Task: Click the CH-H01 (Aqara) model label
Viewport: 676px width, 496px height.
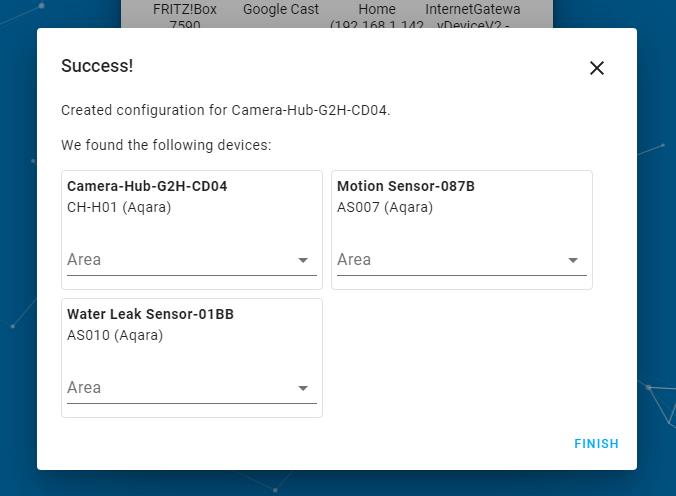Action: click(119, 207)
